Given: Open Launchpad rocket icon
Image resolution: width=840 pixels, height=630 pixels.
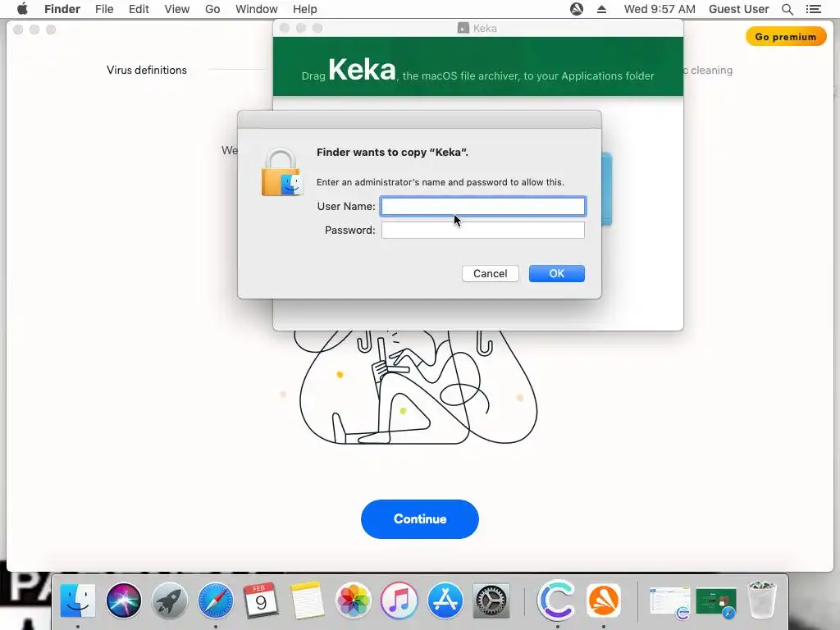Looking at the screenshot, I should 169,600.
